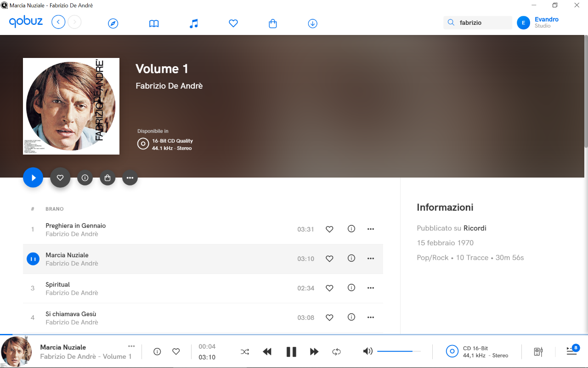Open Favorites heart in top navigation
The image size is (588, 368).
coord(233,23)
